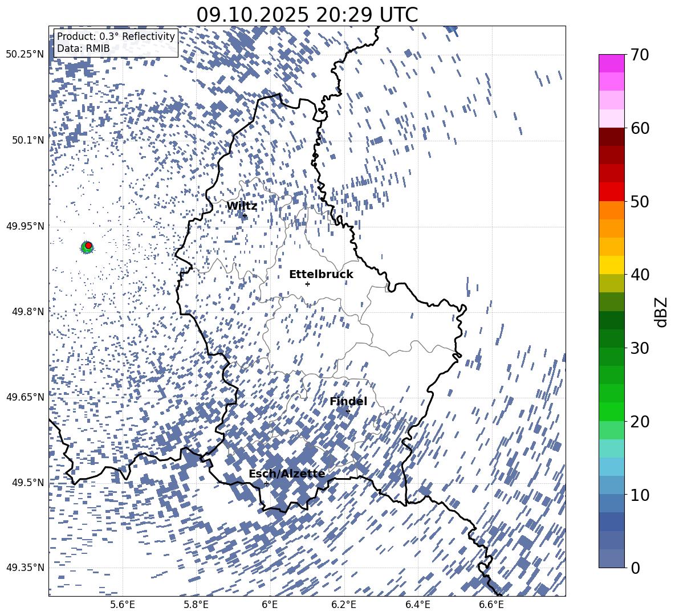This screenshot has width=675, height=616.
Task: Click the Esch/Alzette city label
Action: pyautogui.click(x=287, y=474)
